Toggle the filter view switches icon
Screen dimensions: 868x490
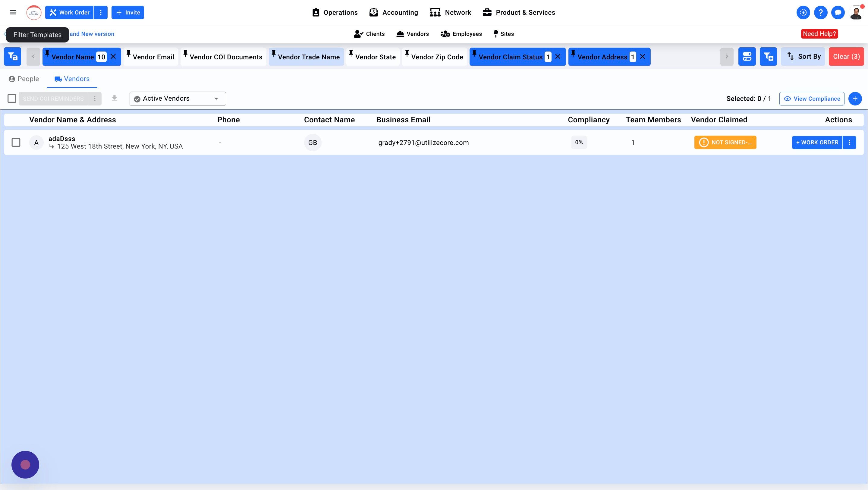click(747, 57)
